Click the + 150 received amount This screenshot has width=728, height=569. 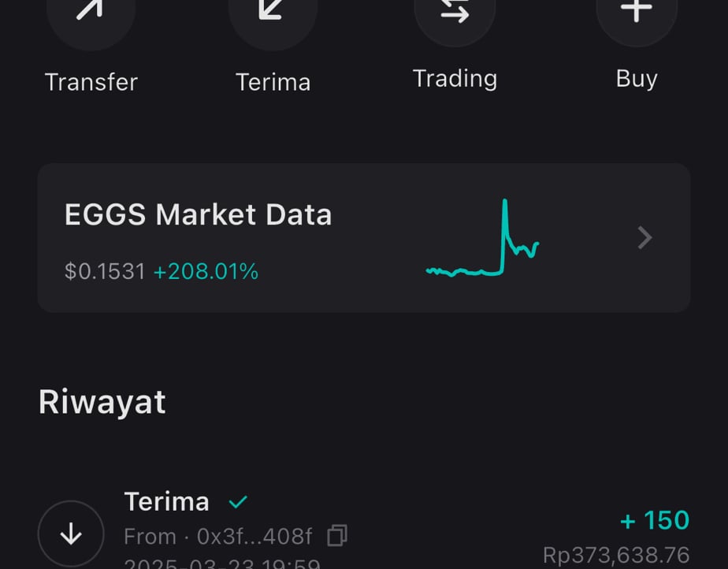pyautogui.click(x=655, y=520)
